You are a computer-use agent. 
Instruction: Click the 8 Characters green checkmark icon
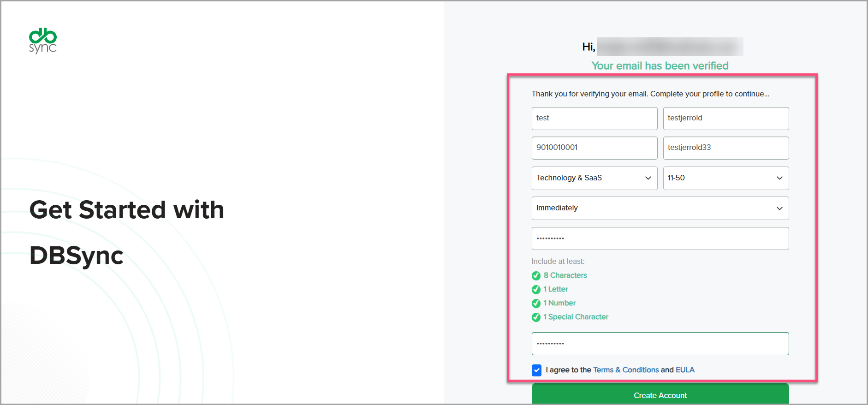(x=536, y=276)
